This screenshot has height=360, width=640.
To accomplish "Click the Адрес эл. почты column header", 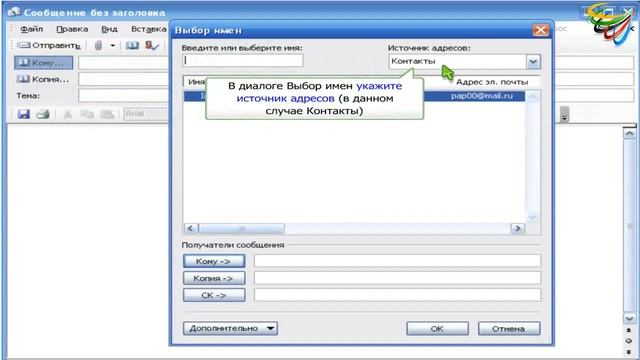I will pyautogui.click(x=492, y=82).
